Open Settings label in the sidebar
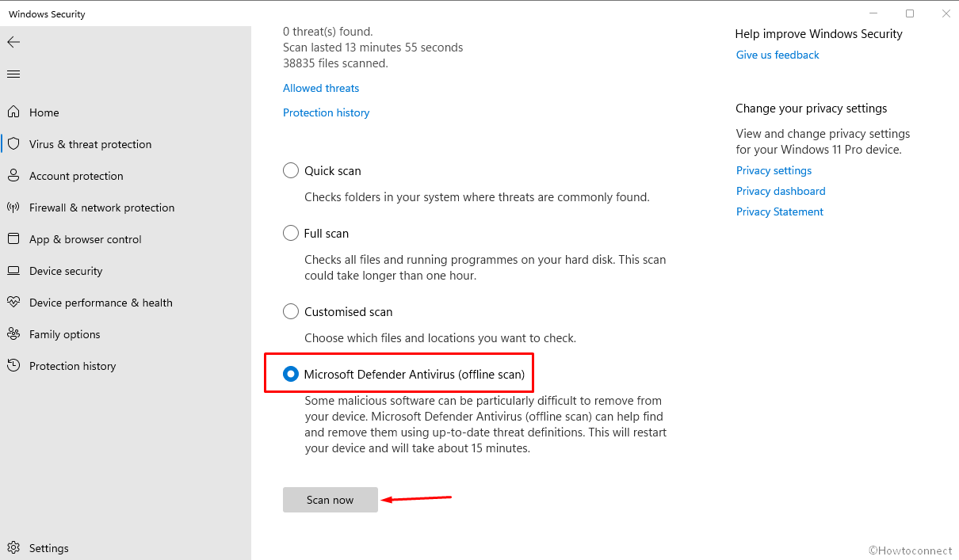959x560 pixels. [49, 548]
